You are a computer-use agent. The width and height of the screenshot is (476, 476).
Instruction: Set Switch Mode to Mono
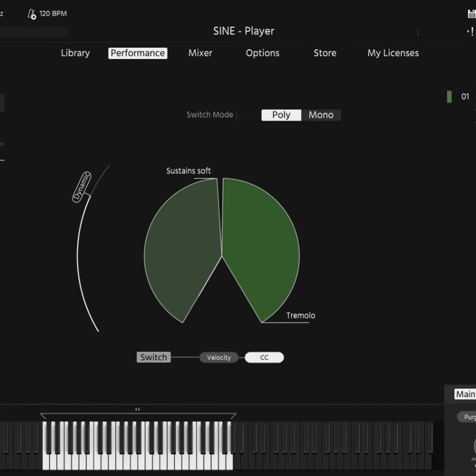point(321,115)
